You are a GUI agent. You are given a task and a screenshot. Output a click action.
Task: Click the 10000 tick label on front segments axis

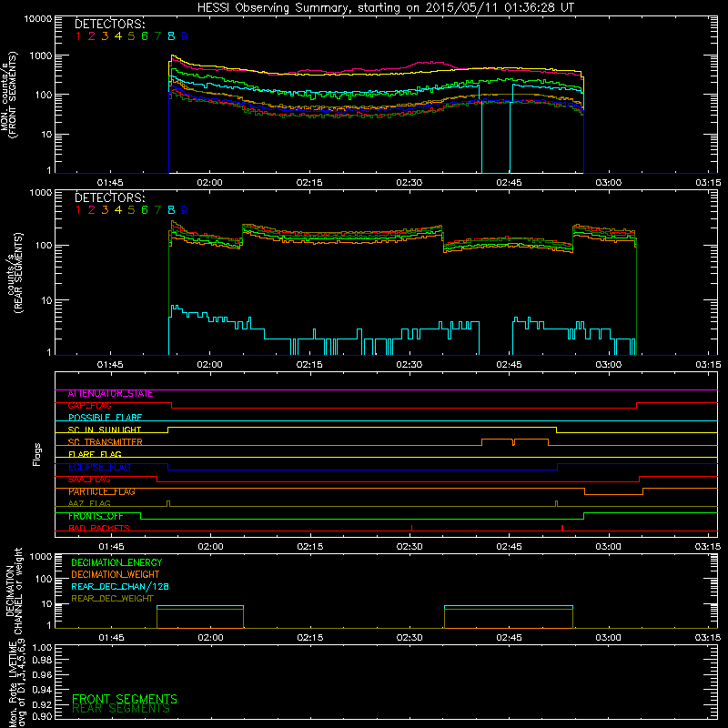[37, 18]
